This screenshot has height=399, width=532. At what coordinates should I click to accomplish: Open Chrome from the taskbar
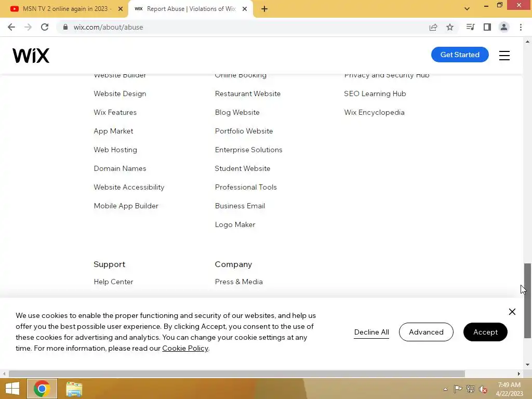tap(42, 389)
